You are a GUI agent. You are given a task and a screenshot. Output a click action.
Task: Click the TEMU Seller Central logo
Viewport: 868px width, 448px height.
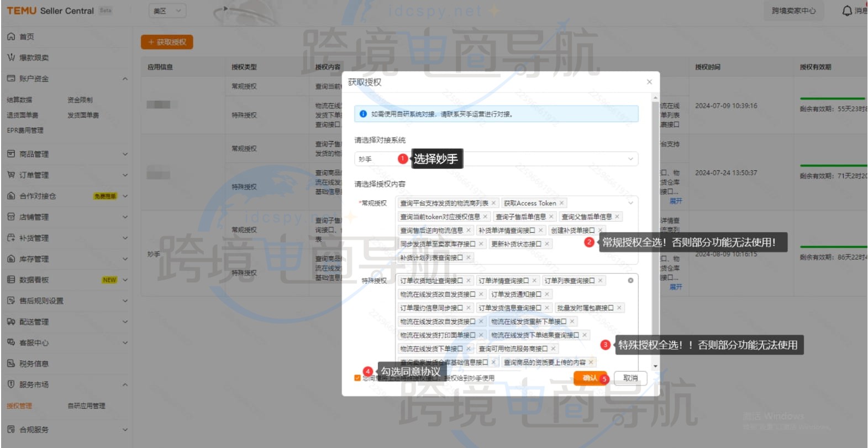(50, 11)
